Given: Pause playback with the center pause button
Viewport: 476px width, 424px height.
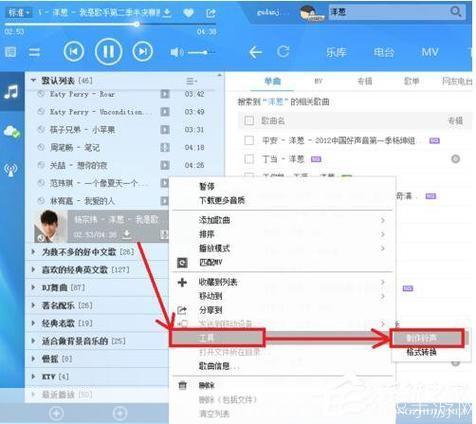Looking at the screenshot, I should tap(108, 52).
